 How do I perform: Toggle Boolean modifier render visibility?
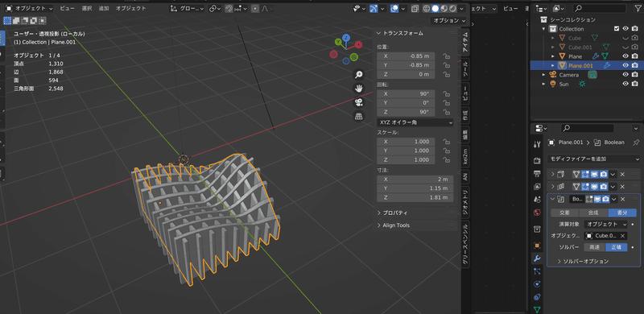(x=605, y=200)
